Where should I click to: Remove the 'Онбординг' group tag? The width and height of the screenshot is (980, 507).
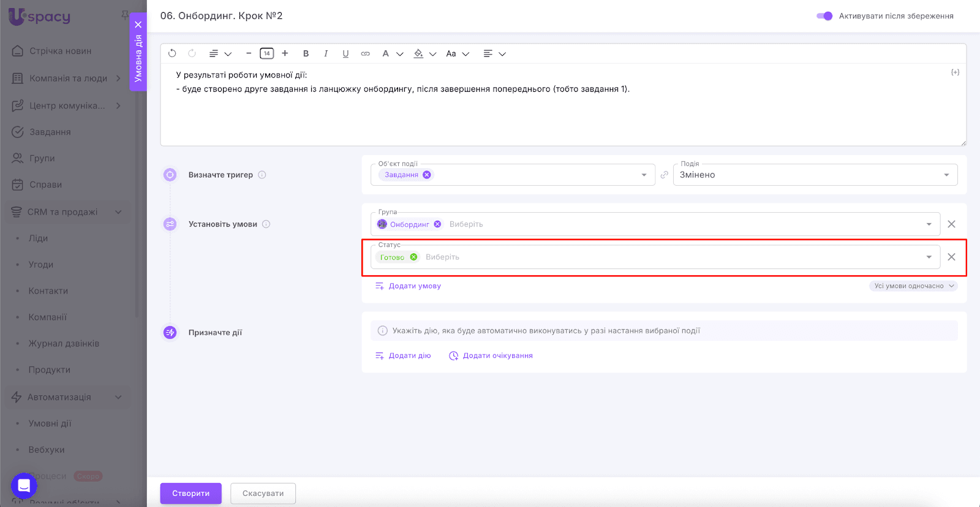pos(437,224)
